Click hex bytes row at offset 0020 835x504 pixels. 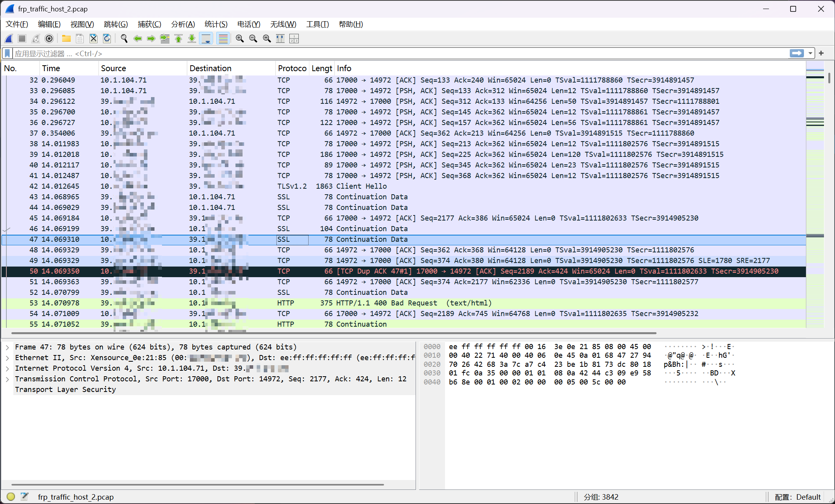click(x=550, y=364)
